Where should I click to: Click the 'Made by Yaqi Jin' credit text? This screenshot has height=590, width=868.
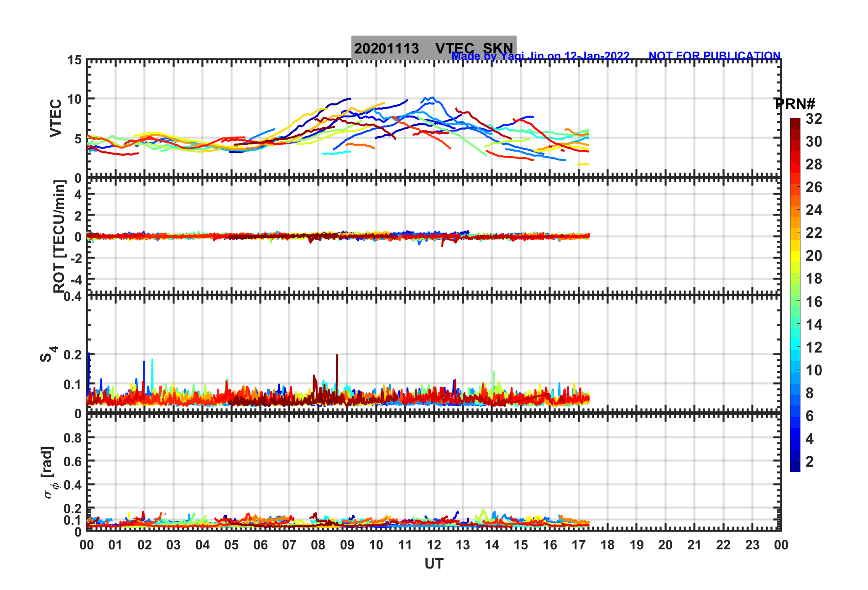pos(540,56)
